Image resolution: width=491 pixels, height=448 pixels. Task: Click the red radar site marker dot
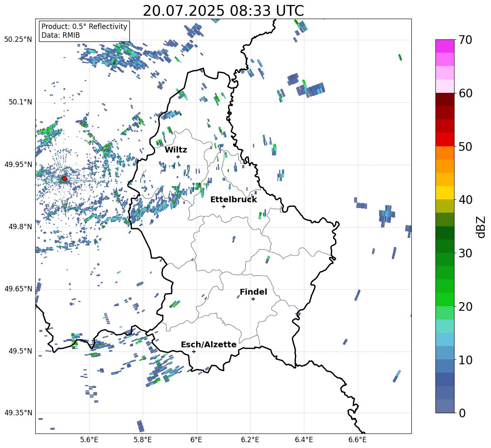pyautogui.click(x=64, y=179)
